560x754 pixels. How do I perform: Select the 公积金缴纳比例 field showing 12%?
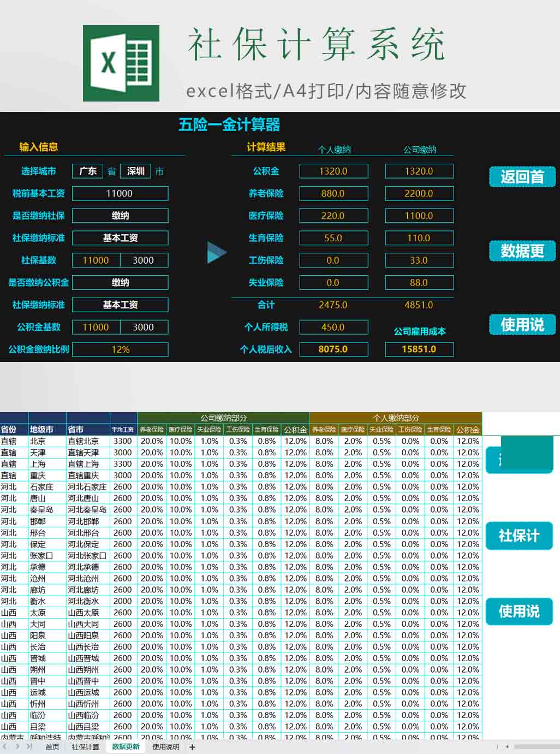pos(120,349)
